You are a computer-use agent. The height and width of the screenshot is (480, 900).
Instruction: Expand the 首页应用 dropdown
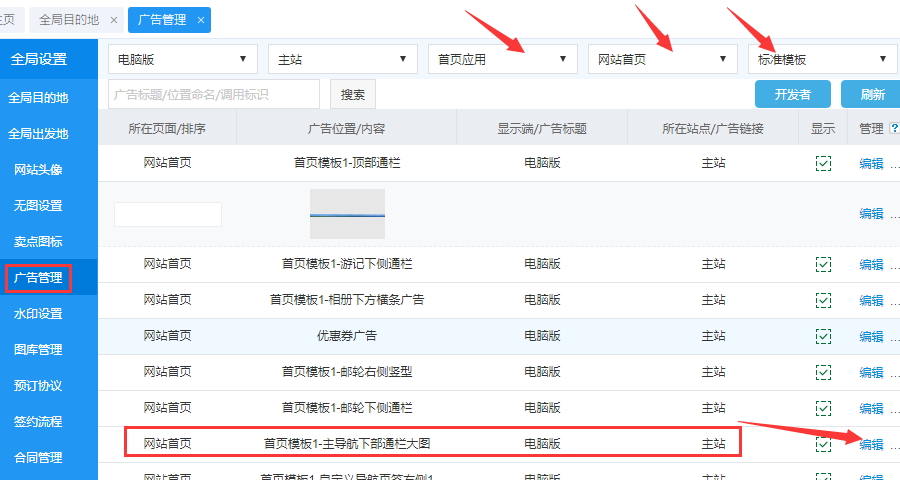pyautogui.click(x=502, y=59)
